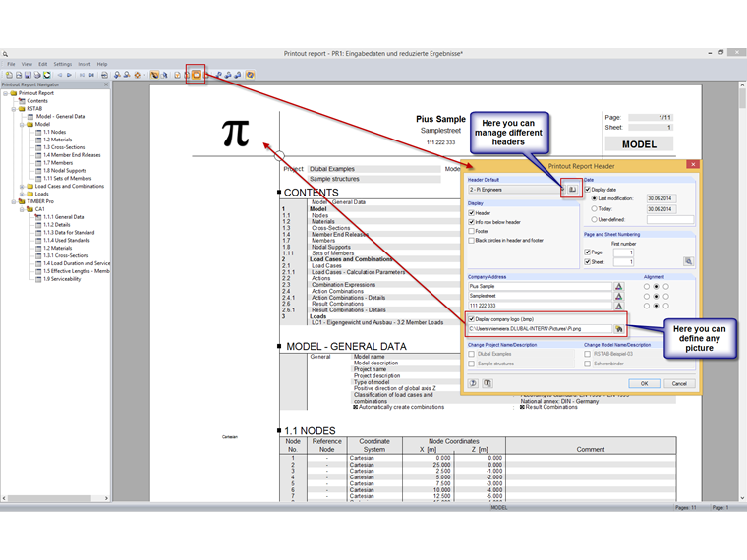Screen dimensions: 747x560
Task: Confirm dialog with OK button
Action: (644, 383)
